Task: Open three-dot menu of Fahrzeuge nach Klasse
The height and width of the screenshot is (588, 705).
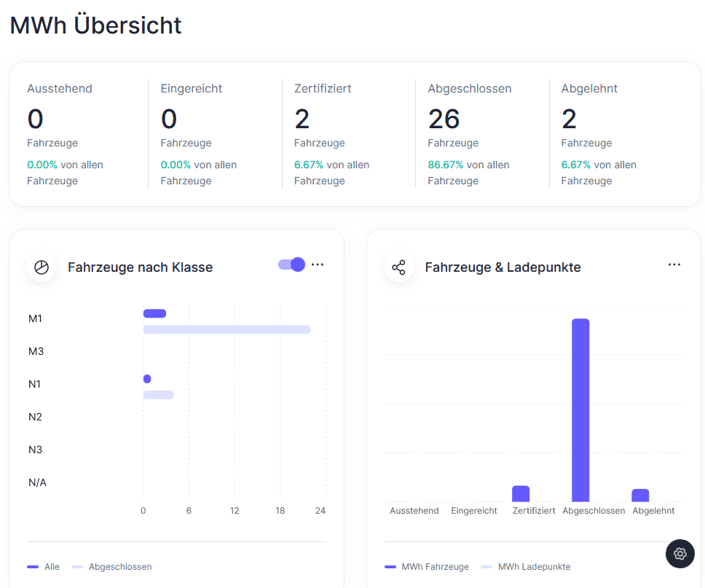Action: 318,264
